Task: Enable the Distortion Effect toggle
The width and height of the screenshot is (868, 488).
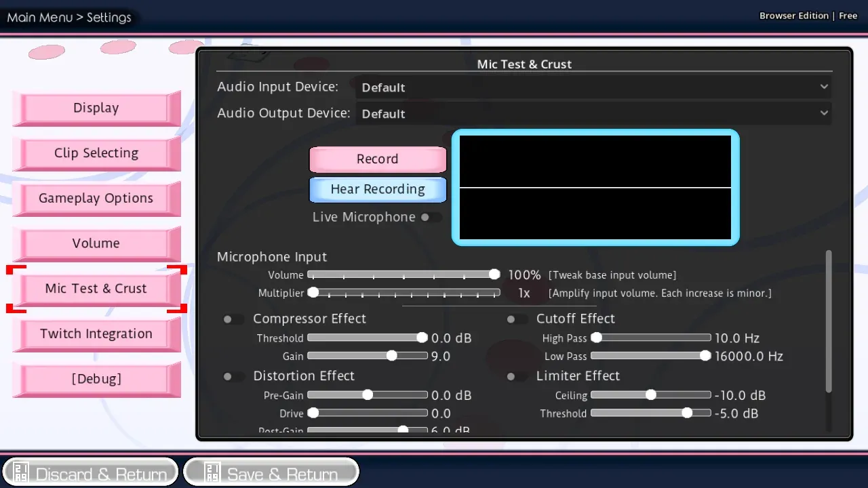Action: tap(234, 376)
